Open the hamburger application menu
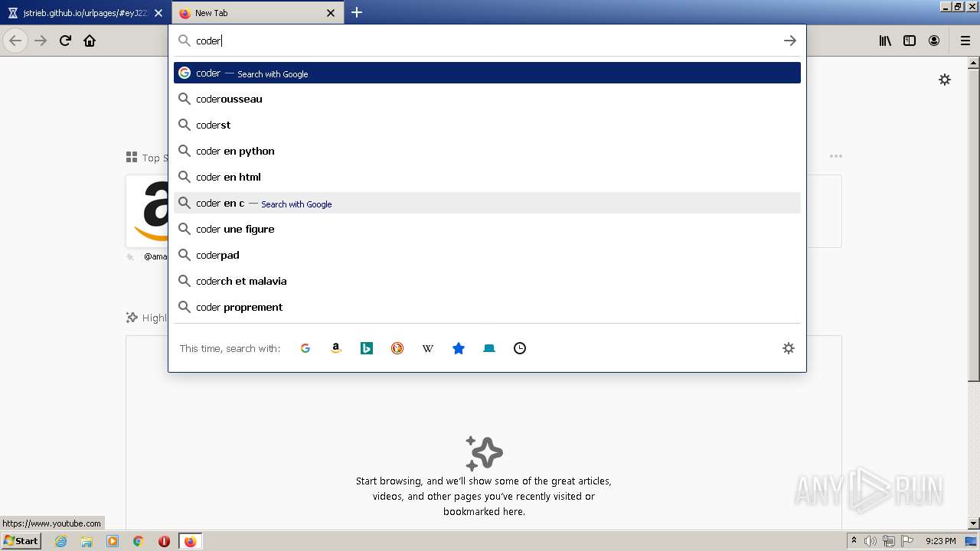 click(965, 41)
